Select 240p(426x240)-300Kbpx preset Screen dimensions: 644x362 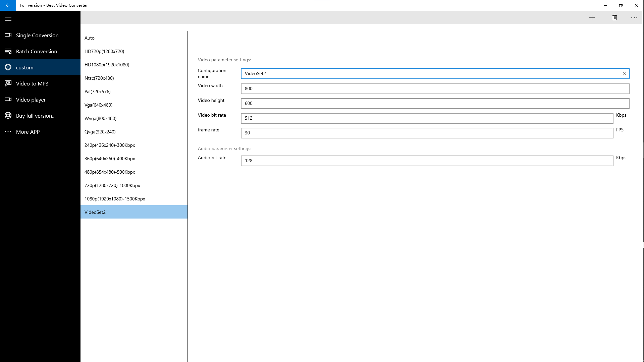pyautogui.click(x=134, y=145)
